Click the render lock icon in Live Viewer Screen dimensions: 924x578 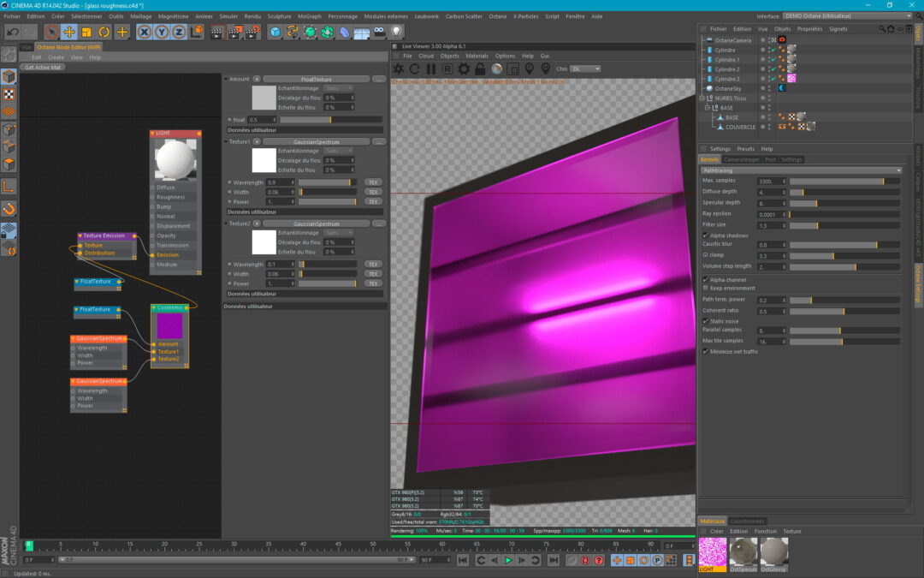click(x=480, y=69)
